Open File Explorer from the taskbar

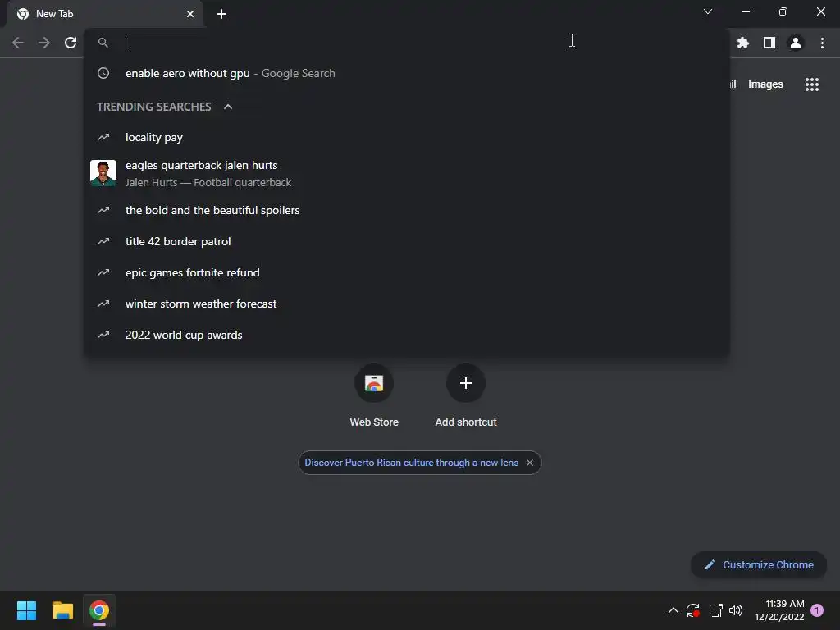[62, 610]
